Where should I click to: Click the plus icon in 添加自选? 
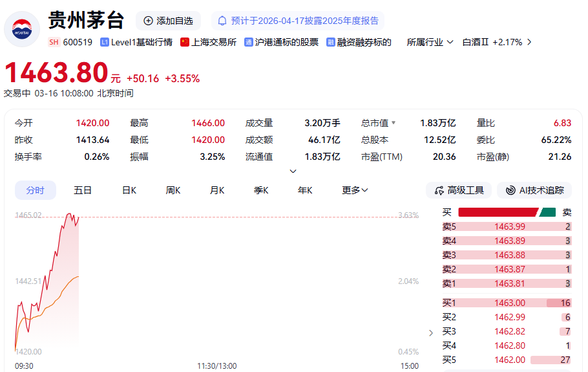[149, 21]
